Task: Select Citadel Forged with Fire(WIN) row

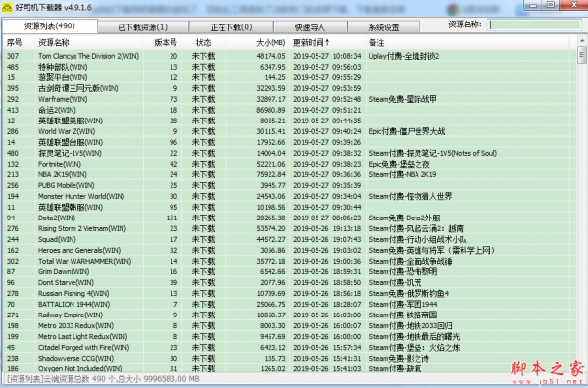Action: pyautogui.click(x=289, y=348)
